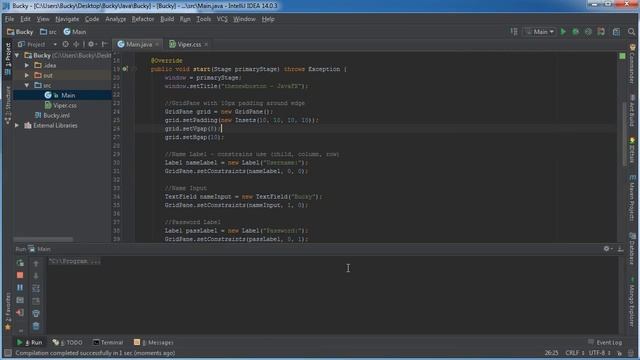Toggle soft-wrap in Run console

[36, 288]
